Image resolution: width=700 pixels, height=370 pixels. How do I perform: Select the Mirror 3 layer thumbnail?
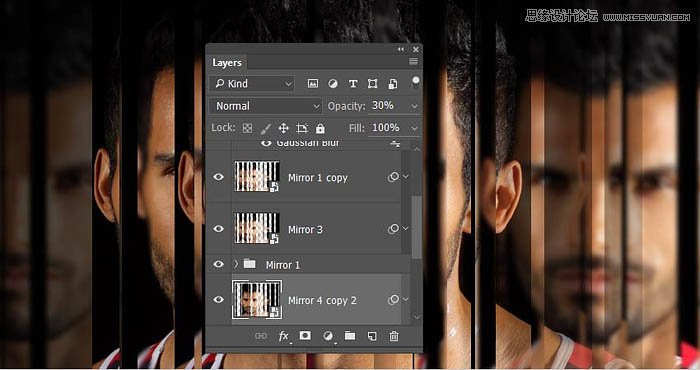[x=257, y=229]
